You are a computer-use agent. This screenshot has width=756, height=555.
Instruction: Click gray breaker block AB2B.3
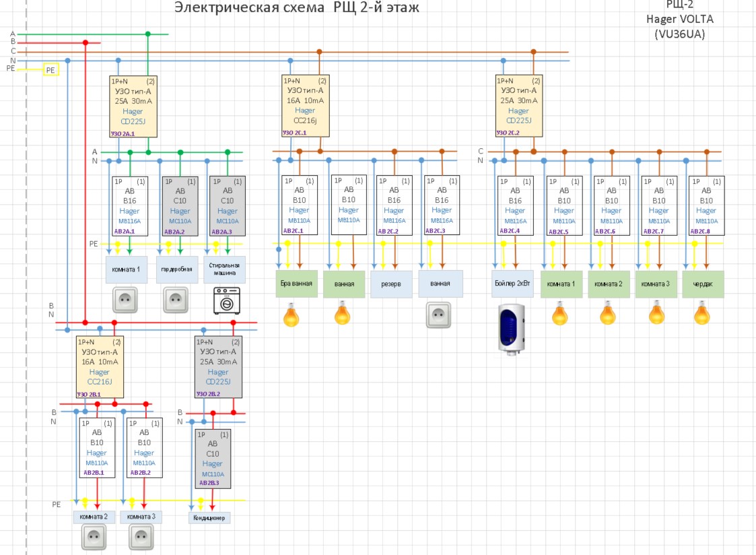click(x=213, y=459)
